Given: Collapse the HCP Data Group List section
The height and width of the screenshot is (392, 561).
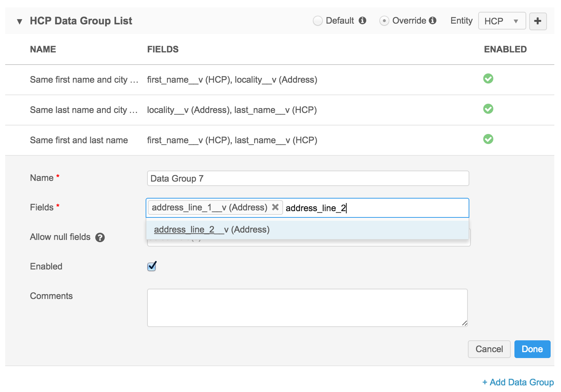Looking at the screenshot, I should (x=20, y=21).
